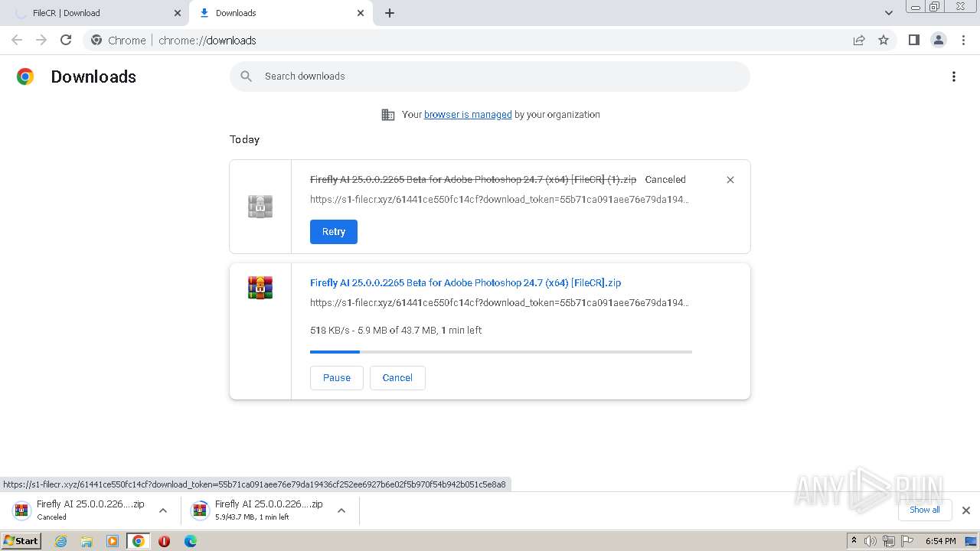Focus the Search downloads field

tap(490, 77)
